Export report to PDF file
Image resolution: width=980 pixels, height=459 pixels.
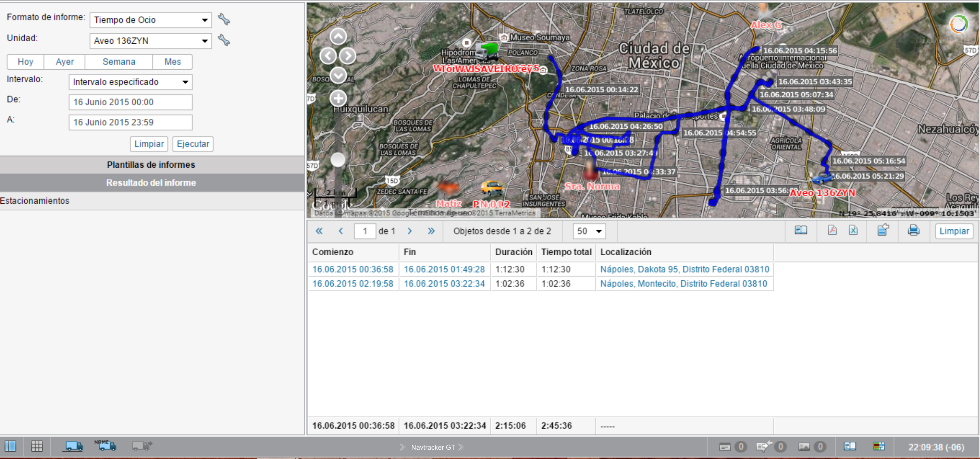pyautogui.click(x=832, y=231)
